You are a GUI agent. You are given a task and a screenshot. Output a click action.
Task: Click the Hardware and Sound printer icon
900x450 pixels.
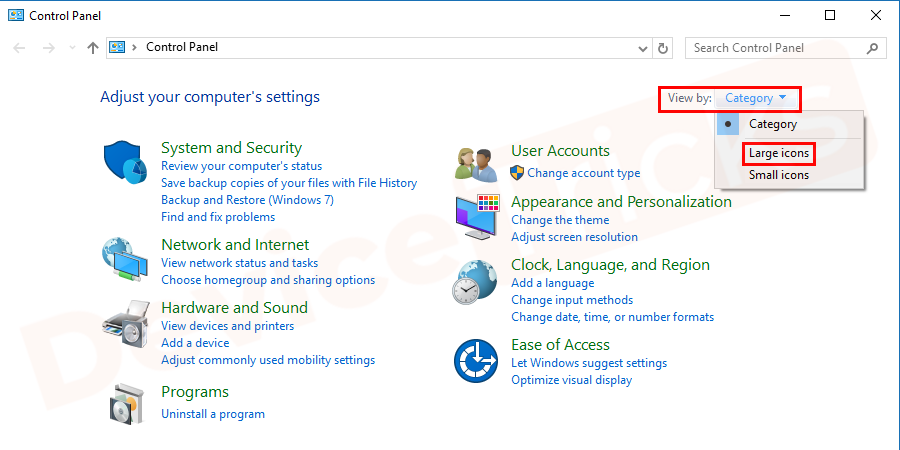click(x=125, y=324)
